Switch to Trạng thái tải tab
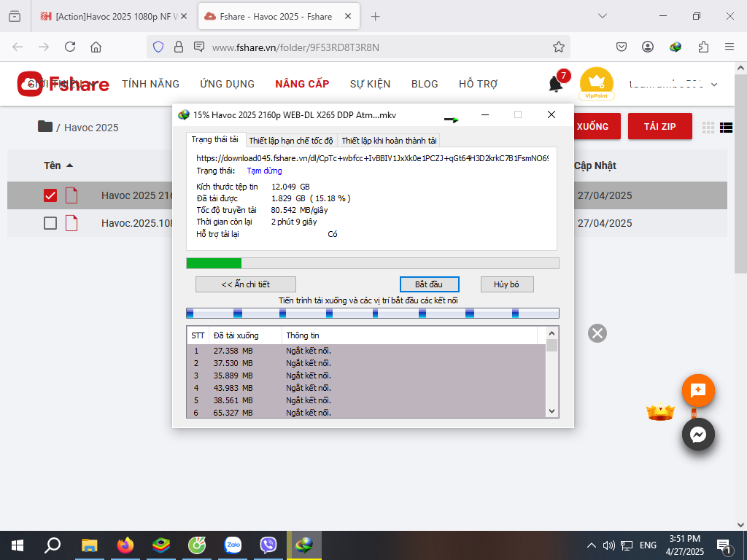Viewport: 747px width, 560px height. tap(215, 139)
